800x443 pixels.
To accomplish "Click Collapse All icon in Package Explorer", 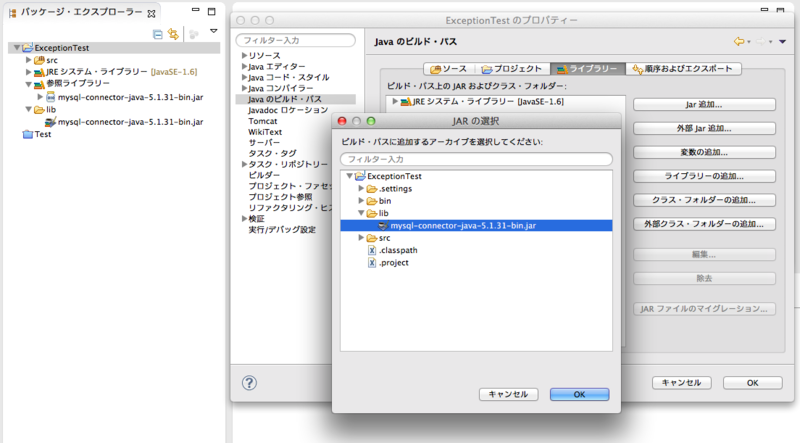I will point(158,34).
